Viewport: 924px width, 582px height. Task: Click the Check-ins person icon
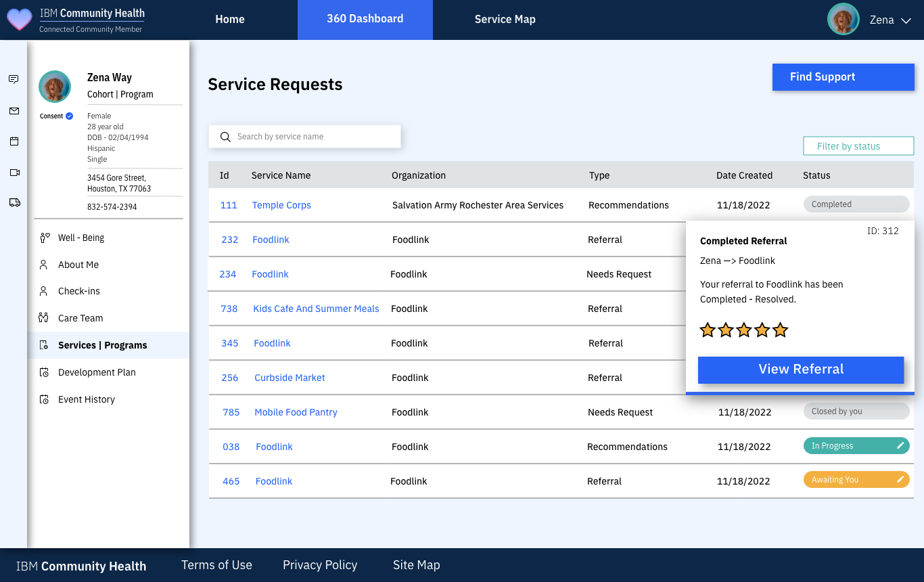click(x=43, y=291)
